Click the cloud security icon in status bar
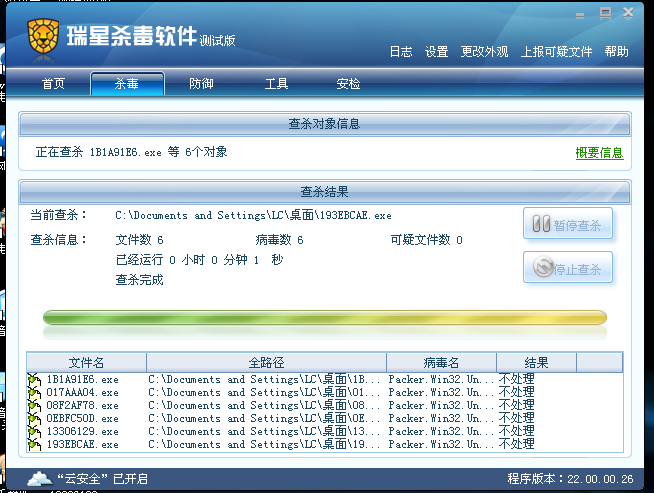The image size is (654, 493). tap(40, 478)
